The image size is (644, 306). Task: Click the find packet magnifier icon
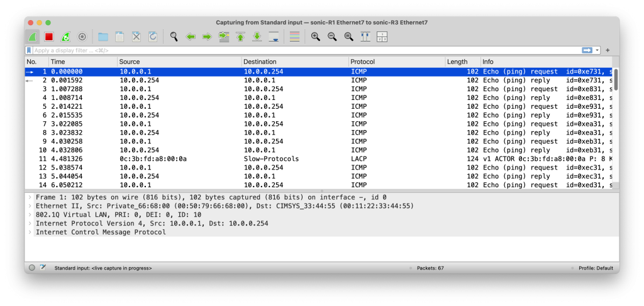click(x=174, y=37)
